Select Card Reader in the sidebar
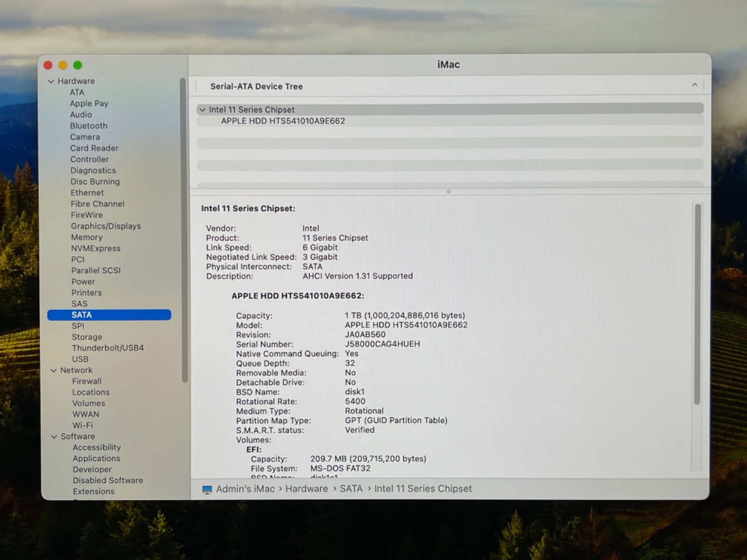747x560 pixels. click(94, 148)
